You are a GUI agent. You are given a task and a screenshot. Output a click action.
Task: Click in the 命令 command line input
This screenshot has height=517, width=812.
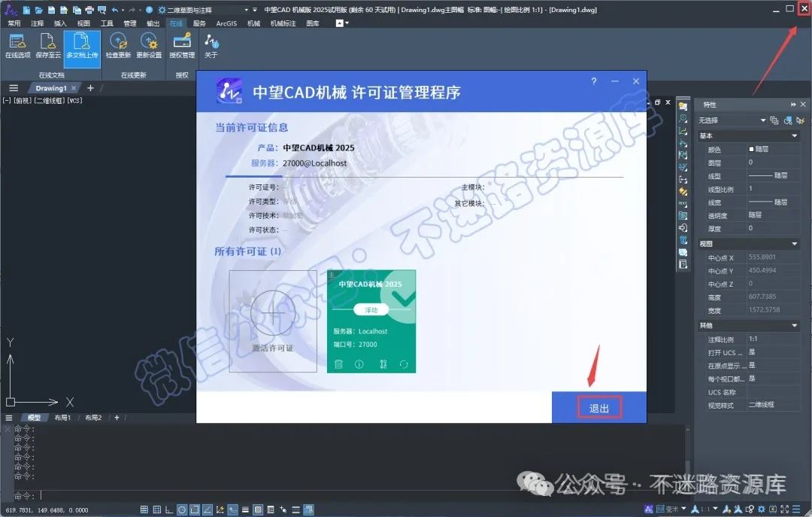[x=362, y=496]
